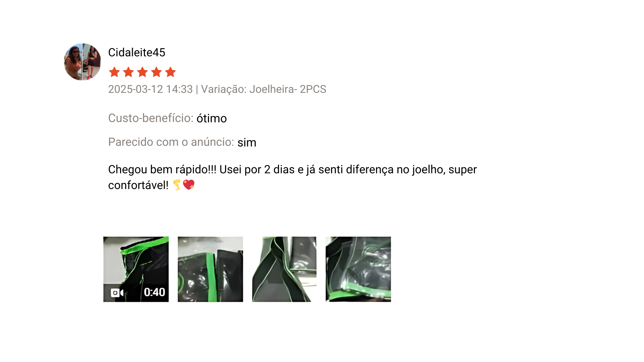The image size is (644, 362).
Task: Click the username Cidaleite45
Action: point(137,53)
